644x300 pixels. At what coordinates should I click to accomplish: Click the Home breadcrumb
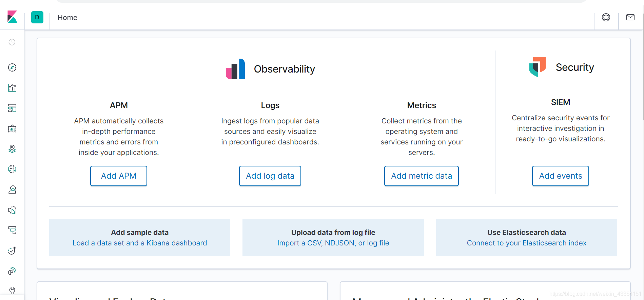67,18
